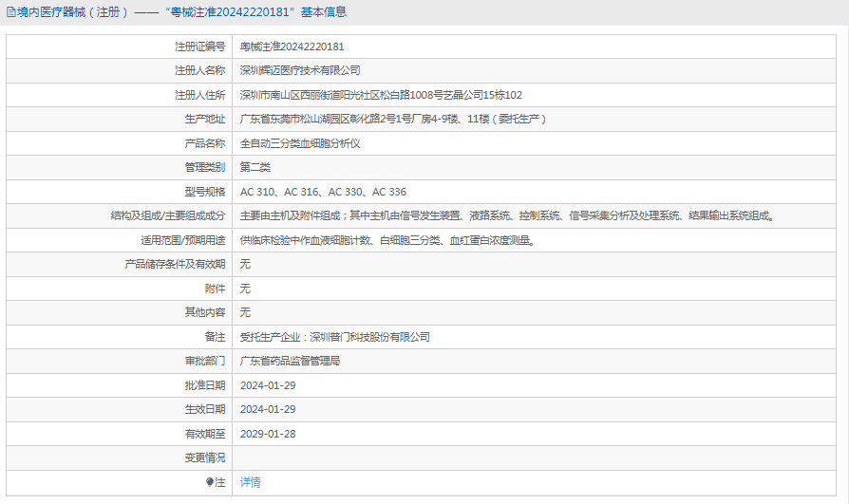Click the 注册人住所 label
This screenshot has width=849, height=504.
(x=199, y=95)
